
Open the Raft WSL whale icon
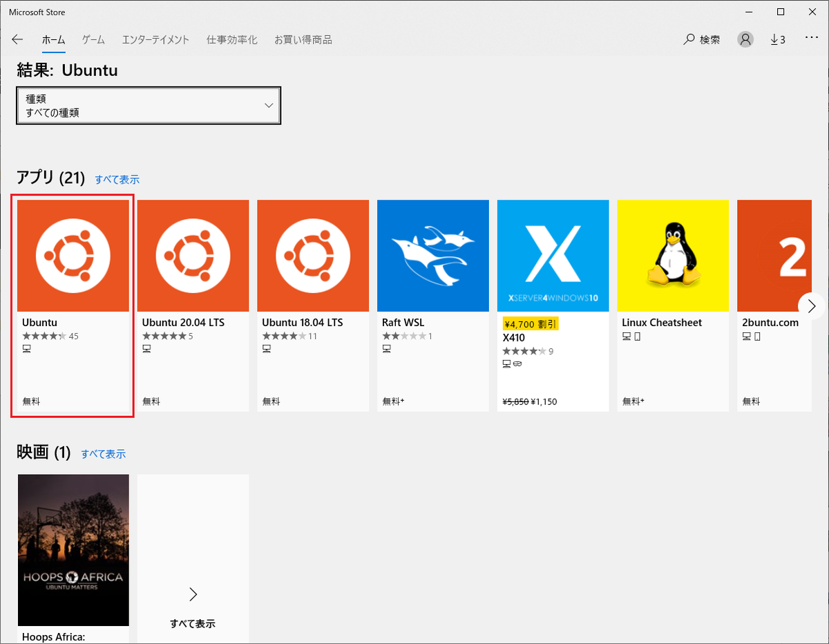coord(433,256)
